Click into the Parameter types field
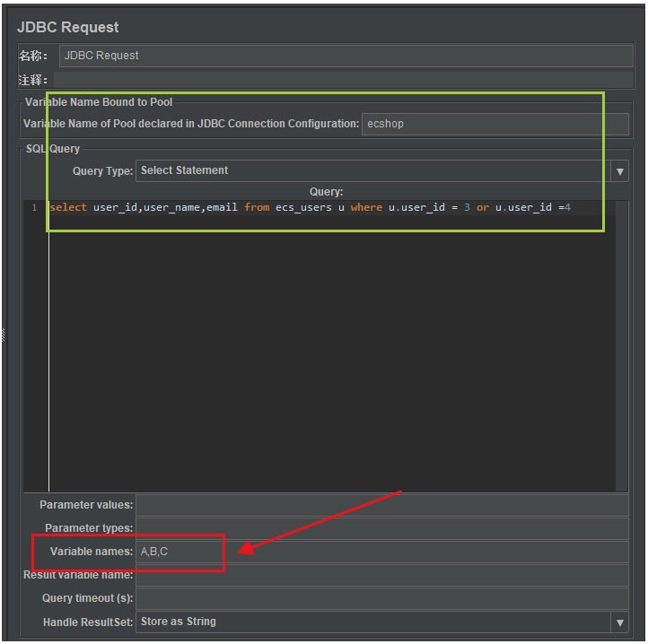The image size is (648, 644). (381, 528)
